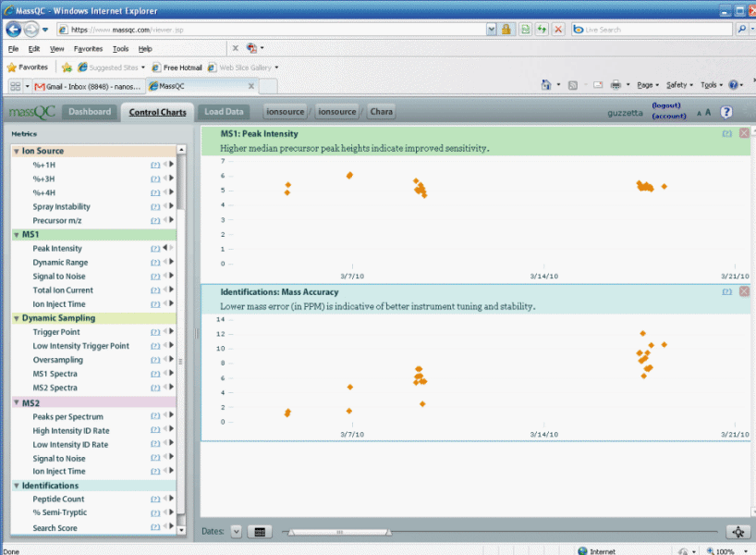
Task: Click the MassQC help question mark icon
Action: (x=726, y=113)
